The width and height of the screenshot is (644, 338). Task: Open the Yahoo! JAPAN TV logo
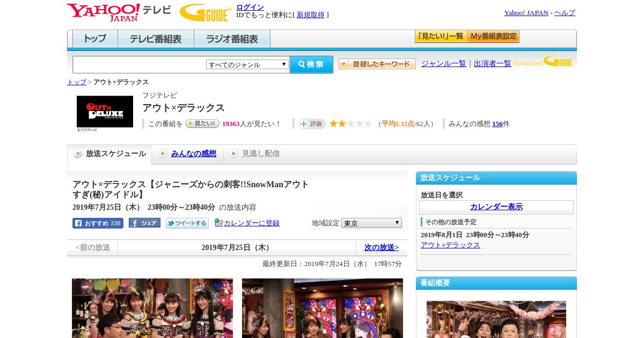pyautogui.click(x=119, y=12)
